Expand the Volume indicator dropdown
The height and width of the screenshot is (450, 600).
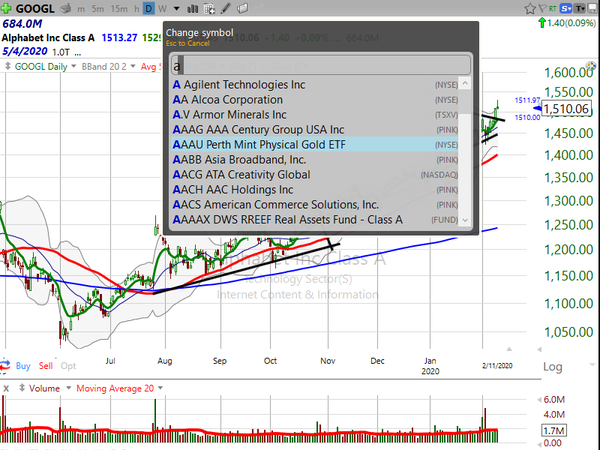(x=68, y=388)
